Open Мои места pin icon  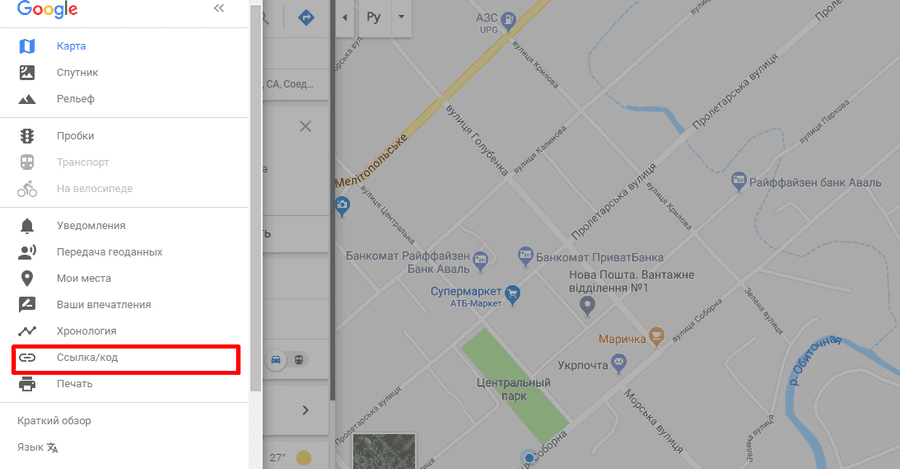tap(27, 278)
